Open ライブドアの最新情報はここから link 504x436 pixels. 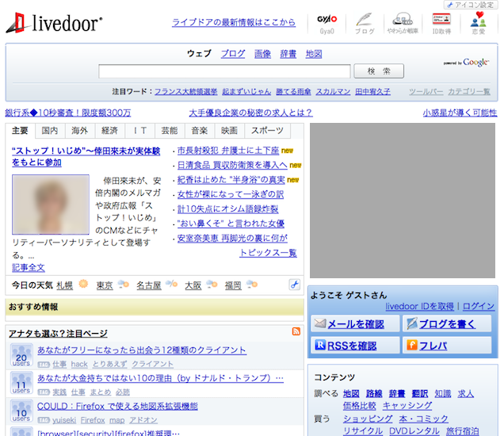tap(234, 22)
